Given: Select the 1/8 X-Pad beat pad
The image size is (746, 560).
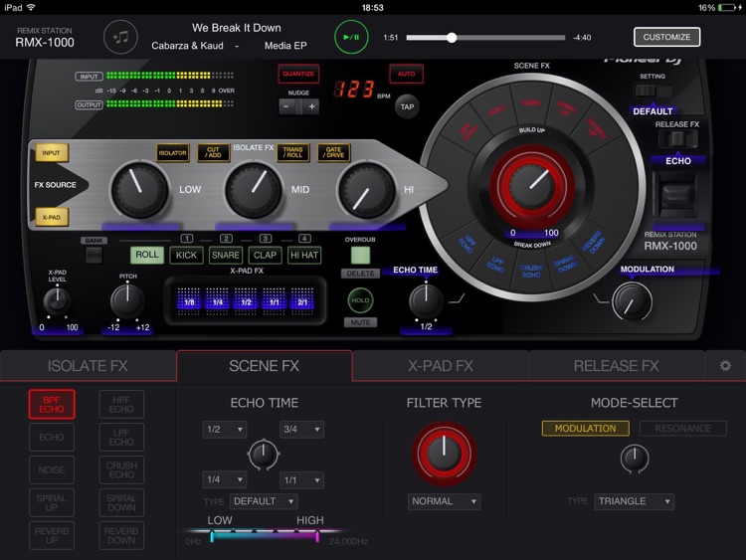Looking at the screenshot, I should point(189,301).
